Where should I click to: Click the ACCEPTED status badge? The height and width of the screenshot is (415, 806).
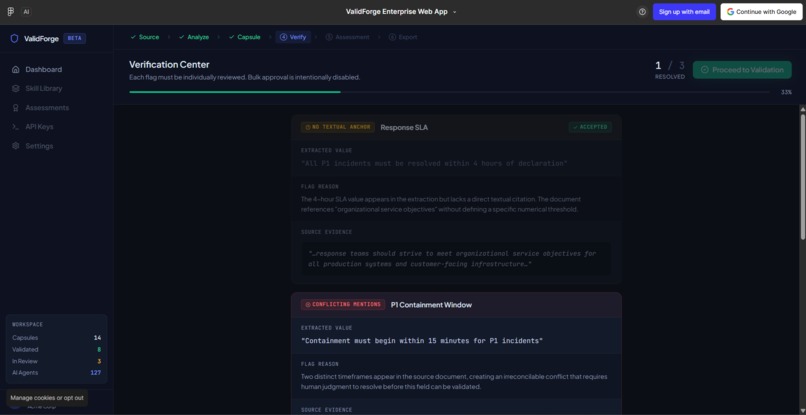point(590,127)
